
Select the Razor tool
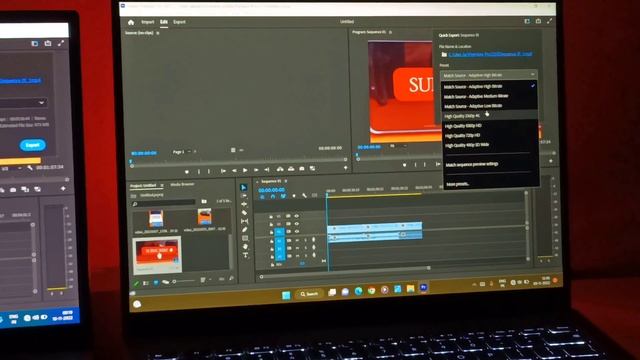[244, 213]
